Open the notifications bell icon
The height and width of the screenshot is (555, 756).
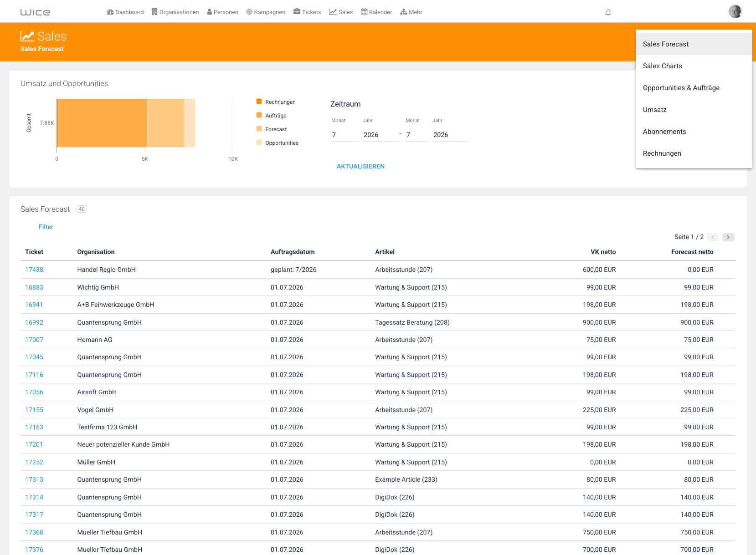point(608,12)
